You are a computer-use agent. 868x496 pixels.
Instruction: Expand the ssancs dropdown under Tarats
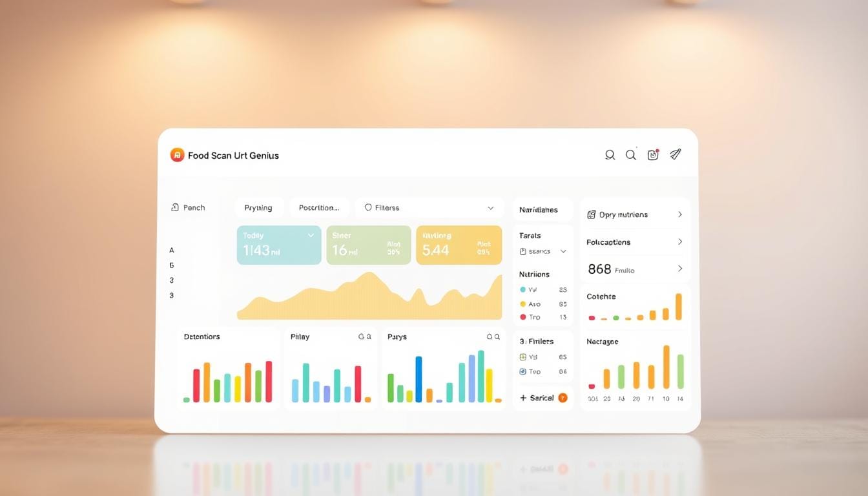coord(563,251)
